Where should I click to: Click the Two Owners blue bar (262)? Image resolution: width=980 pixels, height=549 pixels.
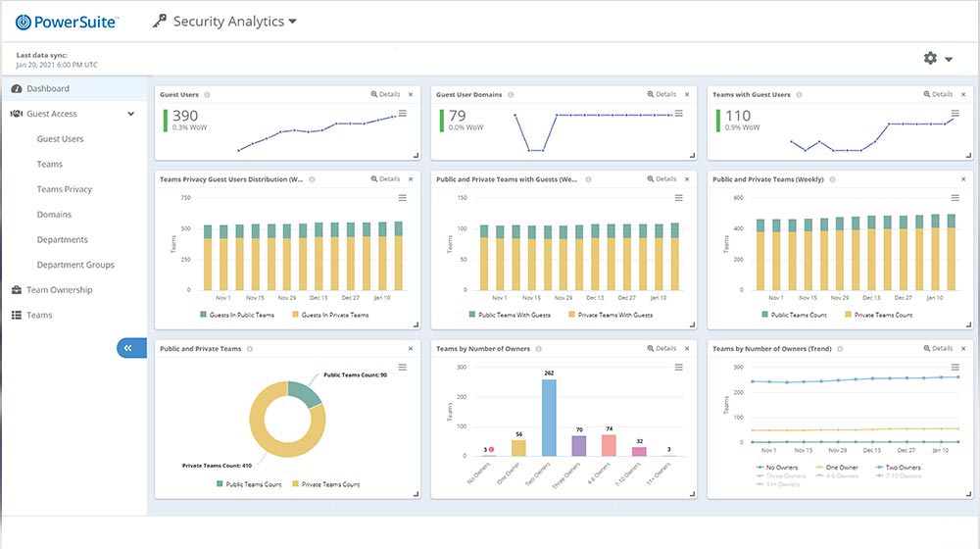click(549, 417)
